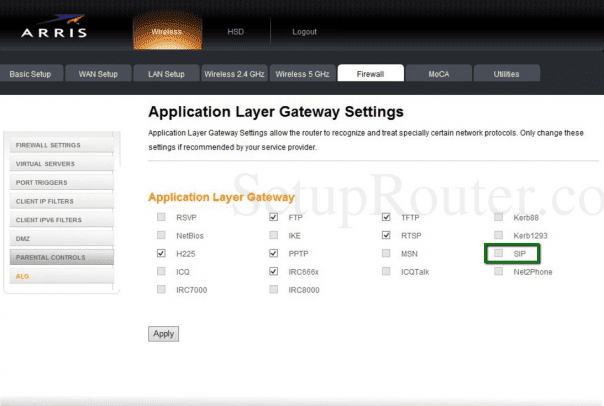
Task: Go to Parental Controls in sidebar
Action: (50, 257)
